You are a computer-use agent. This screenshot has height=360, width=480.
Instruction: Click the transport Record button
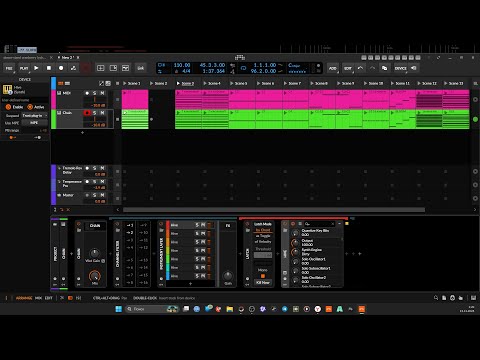pos(61,68)
